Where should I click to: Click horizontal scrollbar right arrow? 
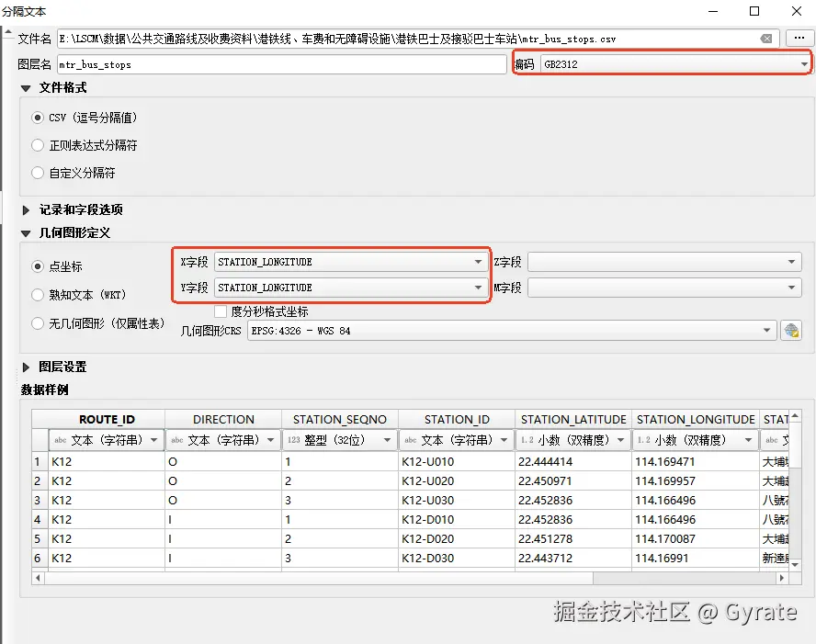pyautogui.click(x=782, y=578)
